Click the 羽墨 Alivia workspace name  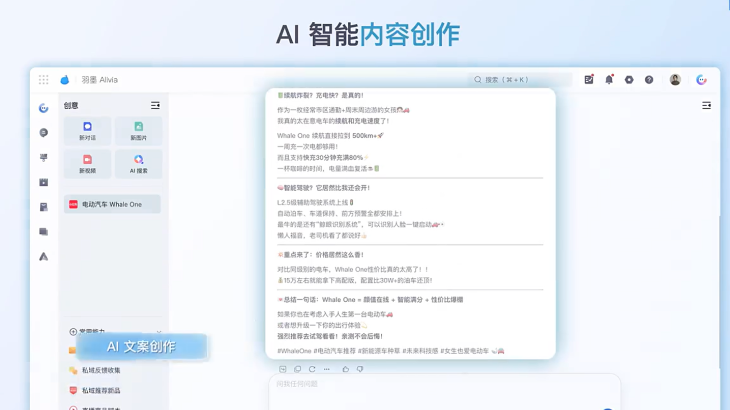tap(100, 80)
